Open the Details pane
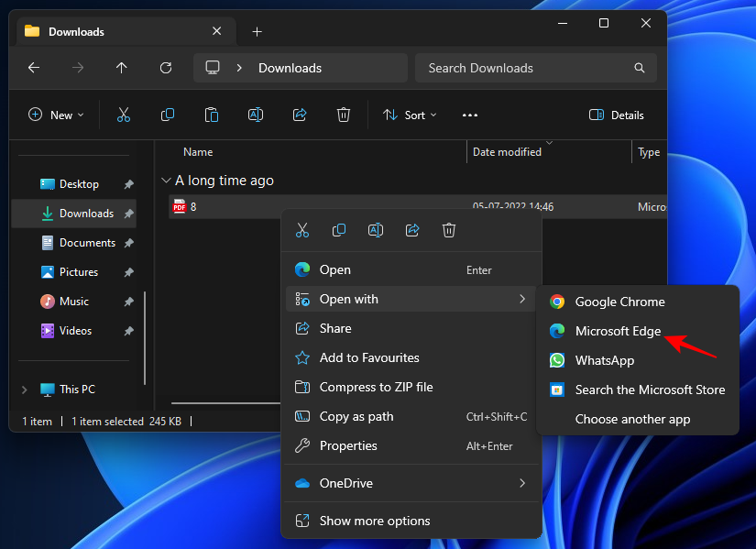This screenshot has width=756, height=549. pos(616,115)
